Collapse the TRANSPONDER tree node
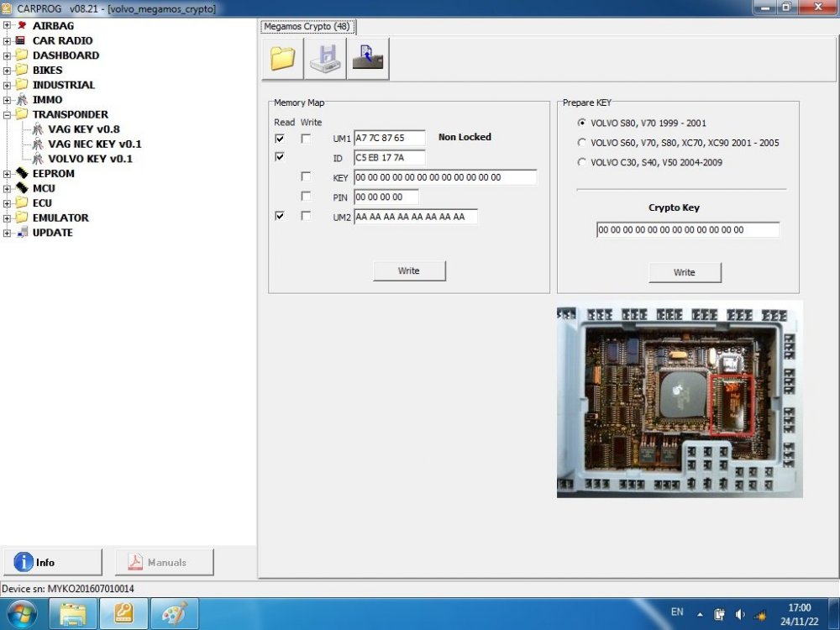Image resolution: width=840 pixels, height=630 pixels. tap(7, 114)
